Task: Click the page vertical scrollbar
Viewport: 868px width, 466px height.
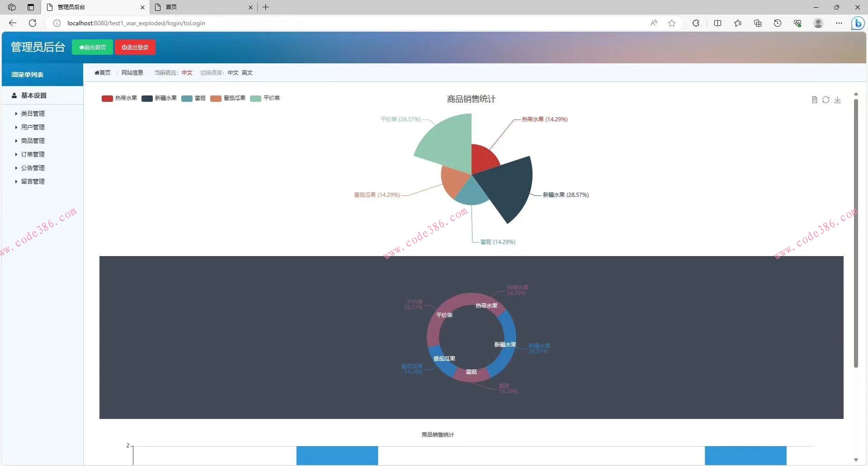Action: pyautogui.click(x=855, y=233)
